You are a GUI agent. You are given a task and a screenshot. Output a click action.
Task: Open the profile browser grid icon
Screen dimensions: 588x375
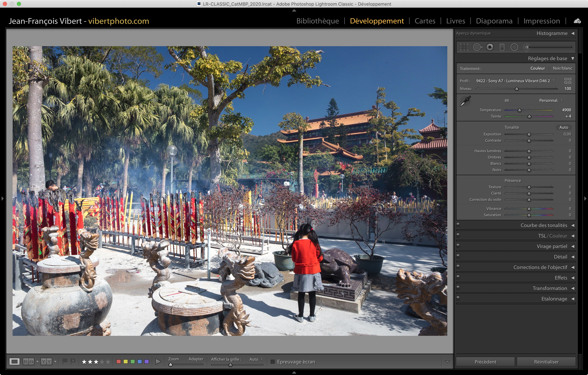coord(568,81)
